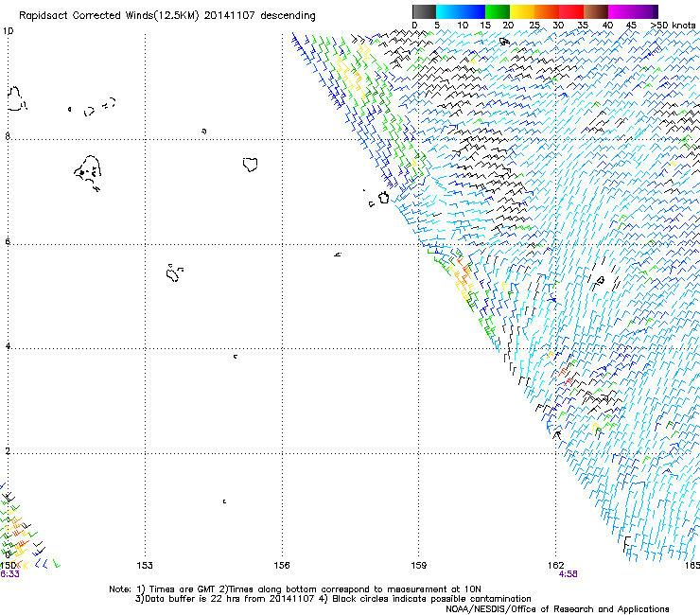The height and width of the screenshot is (615, 700).
Task: Click the purple time stamp 6:33
Action: click(9, 574)
